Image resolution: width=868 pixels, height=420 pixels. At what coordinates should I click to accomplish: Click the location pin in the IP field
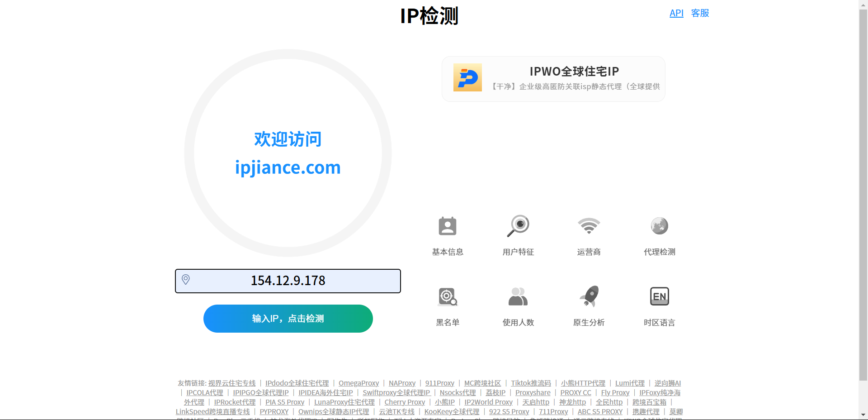coord(186,280)
